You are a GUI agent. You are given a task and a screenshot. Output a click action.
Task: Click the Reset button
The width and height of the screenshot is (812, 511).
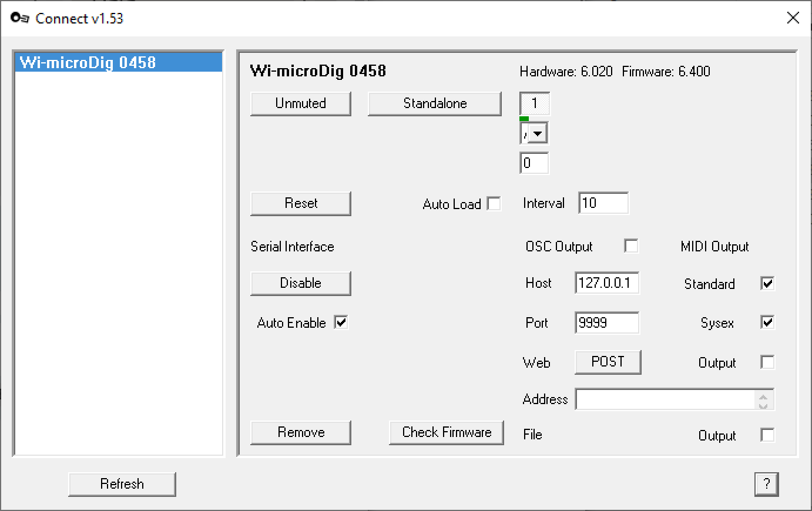301,203
